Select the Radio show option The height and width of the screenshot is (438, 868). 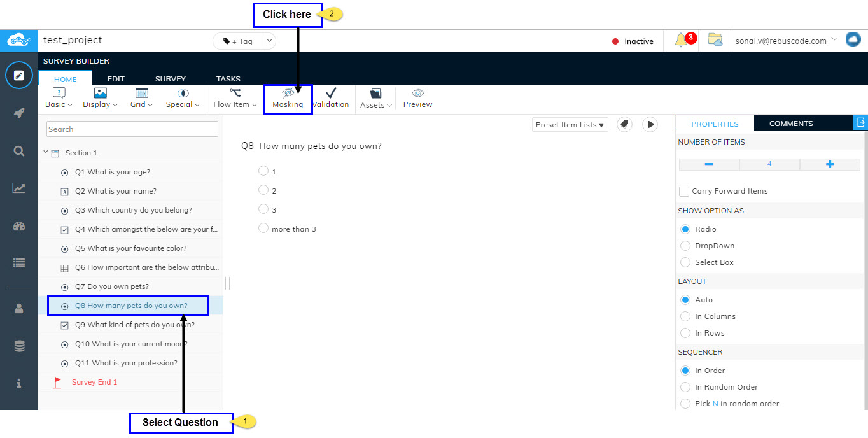pyautogui.click(x=685, y=229)
